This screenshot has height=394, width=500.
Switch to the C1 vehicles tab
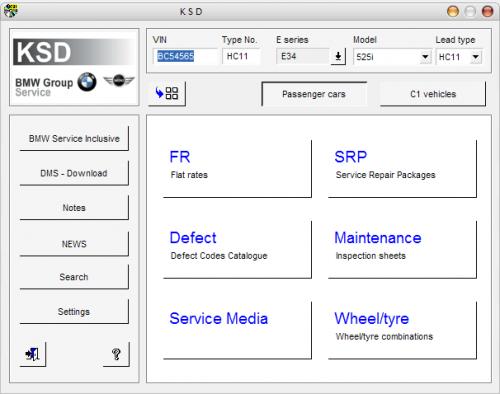(433, 94)
